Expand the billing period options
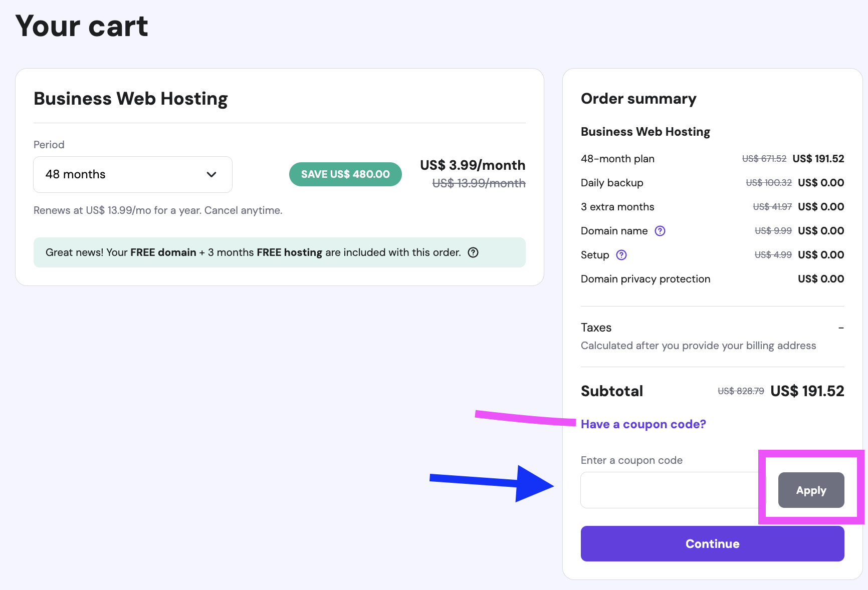868x590 pixels. pyautogui.click(x=132, y=174)
